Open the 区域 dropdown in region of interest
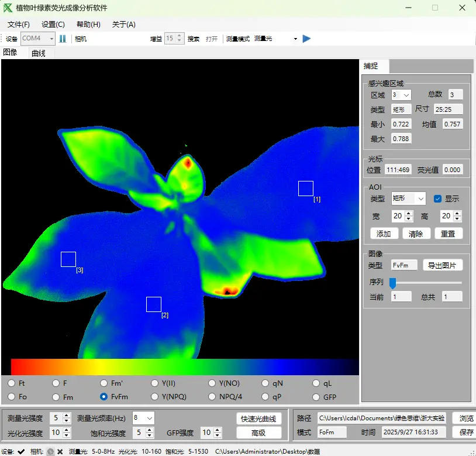 [x=401, y=95]
